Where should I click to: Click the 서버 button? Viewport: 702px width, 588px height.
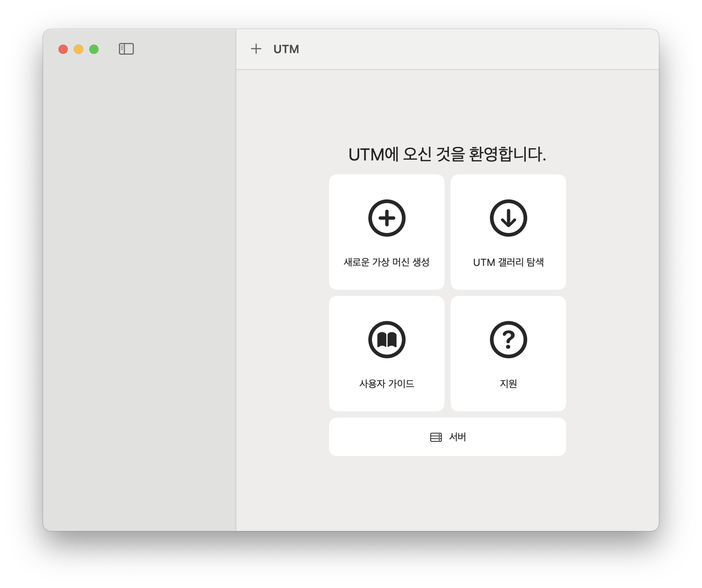(x=447, y=437)
